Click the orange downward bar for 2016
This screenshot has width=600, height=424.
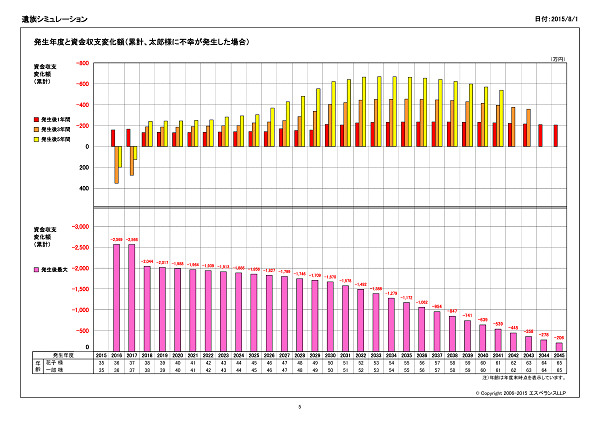(117, 164)
